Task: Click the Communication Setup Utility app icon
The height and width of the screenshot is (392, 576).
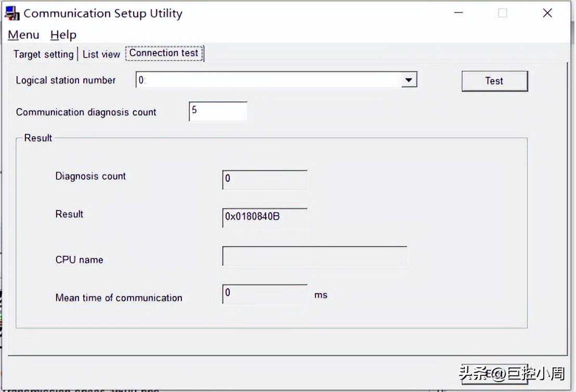Action: point(12,14)
